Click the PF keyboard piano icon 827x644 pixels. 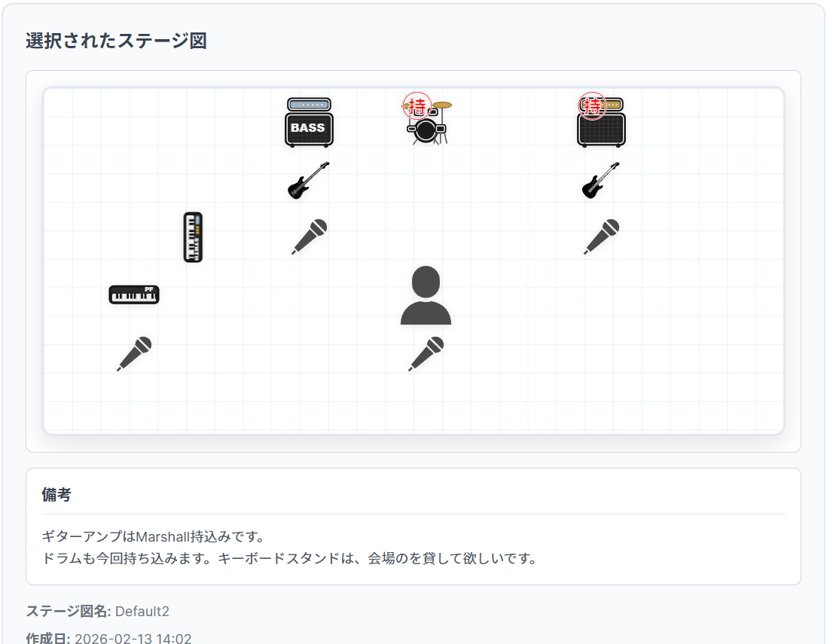(x=134, y=295)
